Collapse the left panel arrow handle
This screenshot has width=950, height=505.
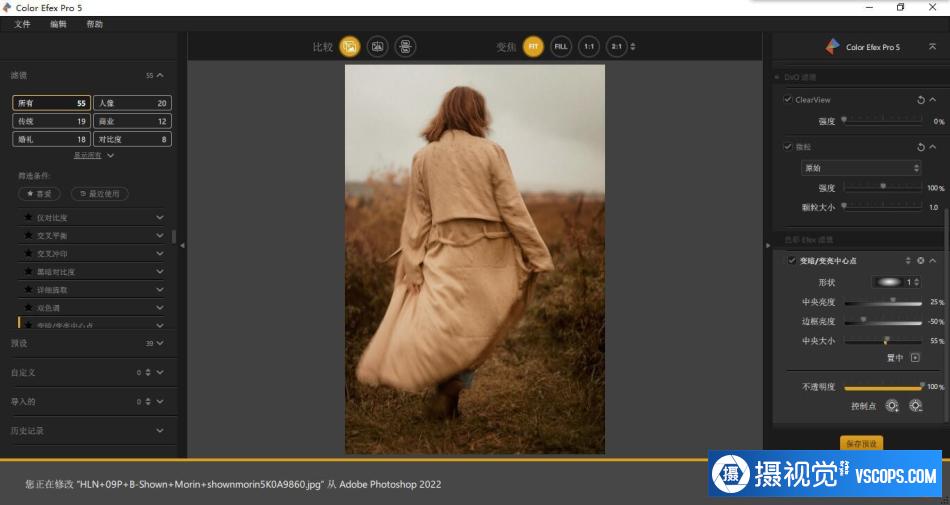point(182,245)
